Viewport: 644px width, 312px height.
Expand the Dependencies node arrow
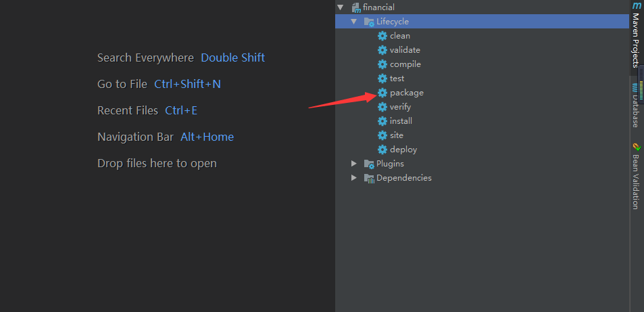[353, 178]
